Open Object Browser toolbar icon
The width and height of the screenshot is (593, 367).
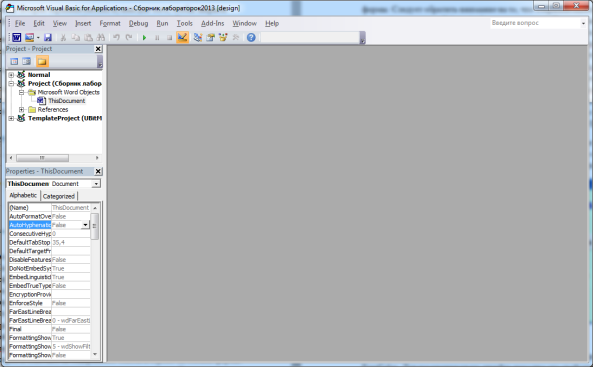(223, 37)
